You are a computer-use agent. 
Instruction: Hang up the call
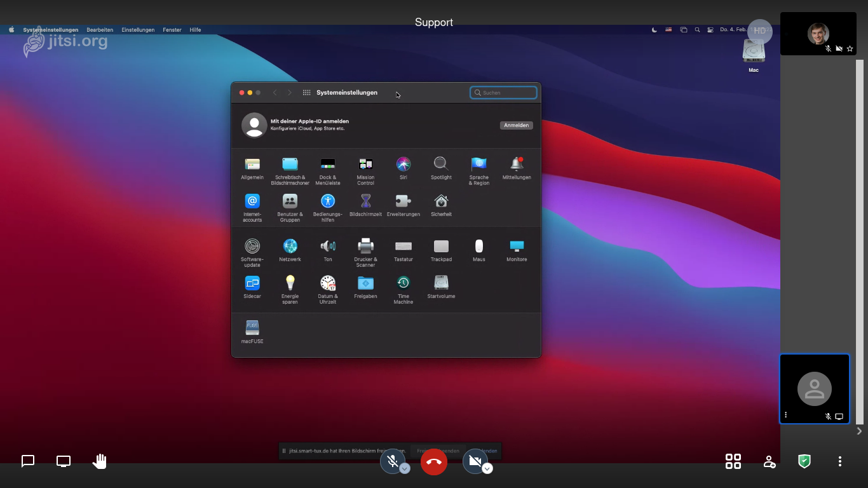coord(434,461)
